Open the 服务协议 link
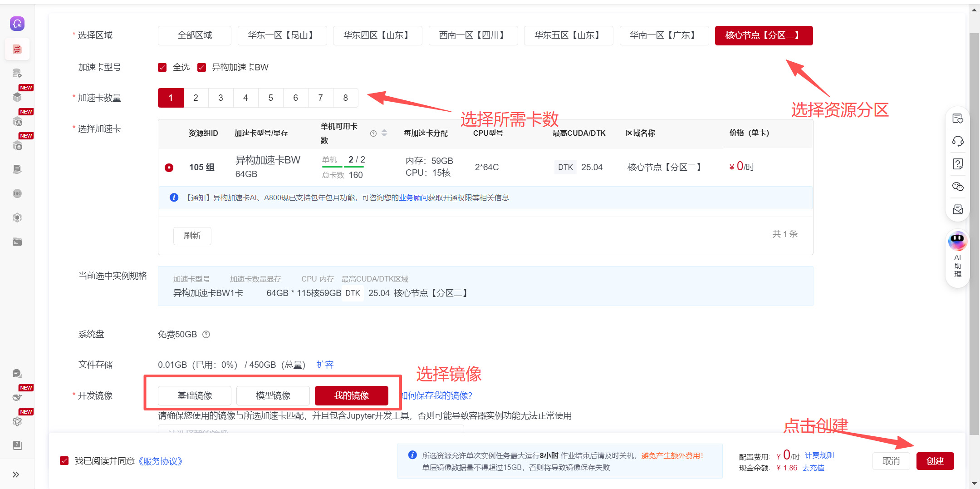Image resolution: width=980 pixels, height=489 pixels. click(161, 461)
